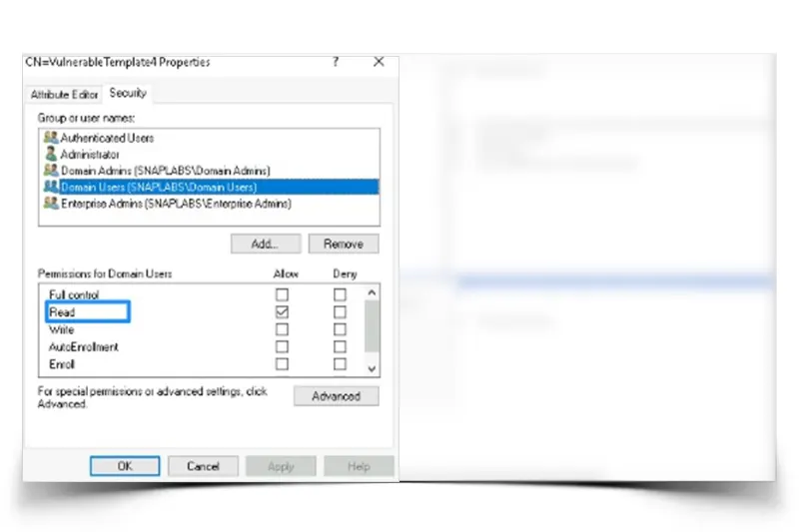Uncheck Allow checkbox for Read
The width and height of the screenshot is (799, 532).
pos(282,312)
